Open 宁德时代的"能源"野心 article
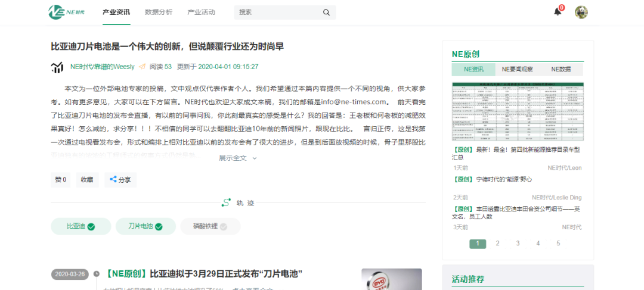Viewport: 644px width, 290px height. (492, 179)
